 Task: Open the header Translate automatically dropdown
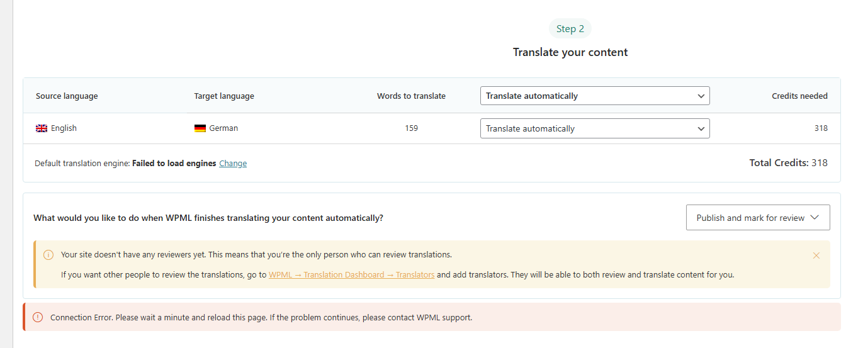click(595, 96)
